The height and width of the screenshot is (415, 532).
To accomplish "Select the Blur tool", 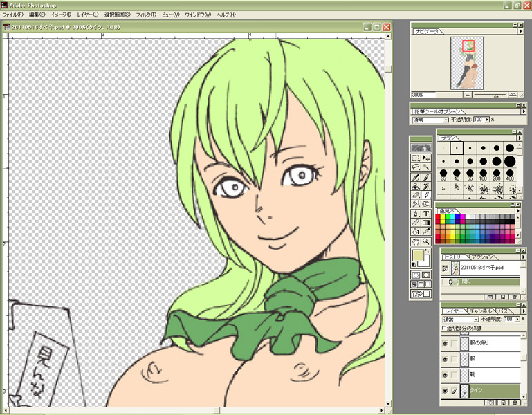I will [416, 203].
